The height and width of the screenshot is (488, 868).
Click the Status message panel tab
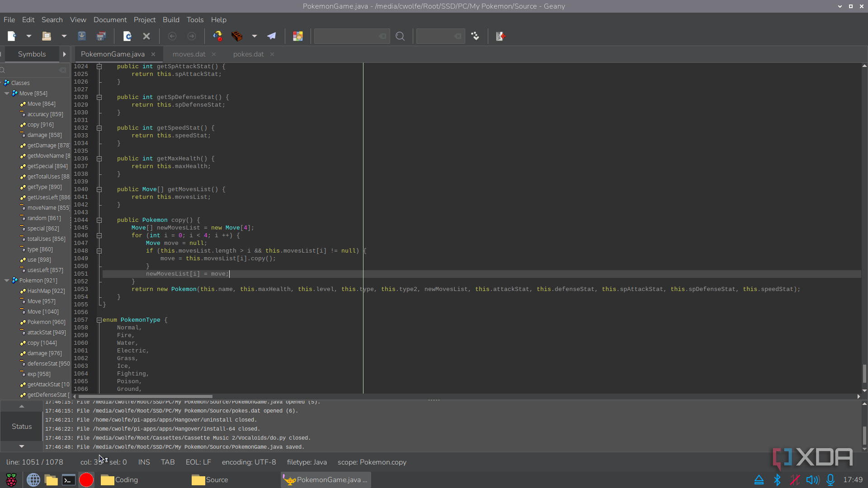pos(22,427)
